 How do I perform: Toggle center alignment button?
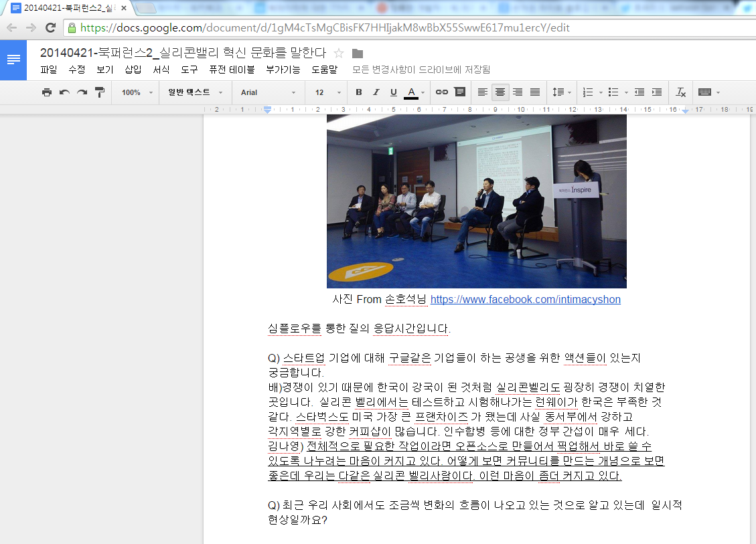click(500, 92)
